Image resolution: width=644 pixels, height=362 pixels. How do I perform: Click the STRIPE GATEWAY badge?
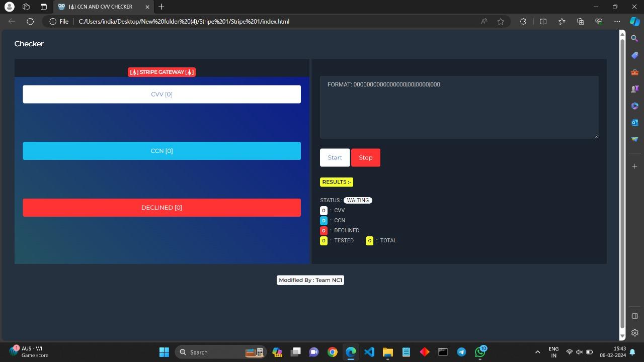tap(162, 72)
